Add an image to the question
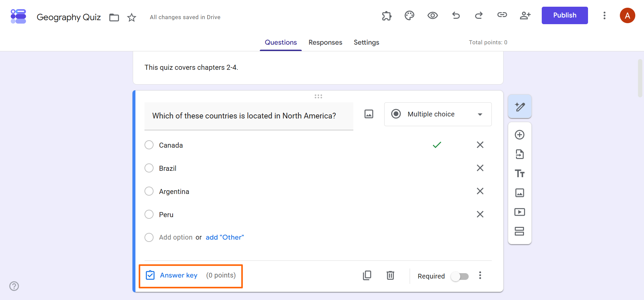This screenshot has width=644, height=300. (369, 114)
